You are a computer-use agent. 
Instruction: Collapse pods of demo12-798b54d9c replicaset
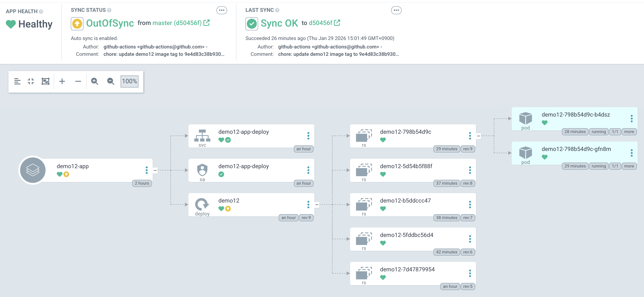[479, 136]
